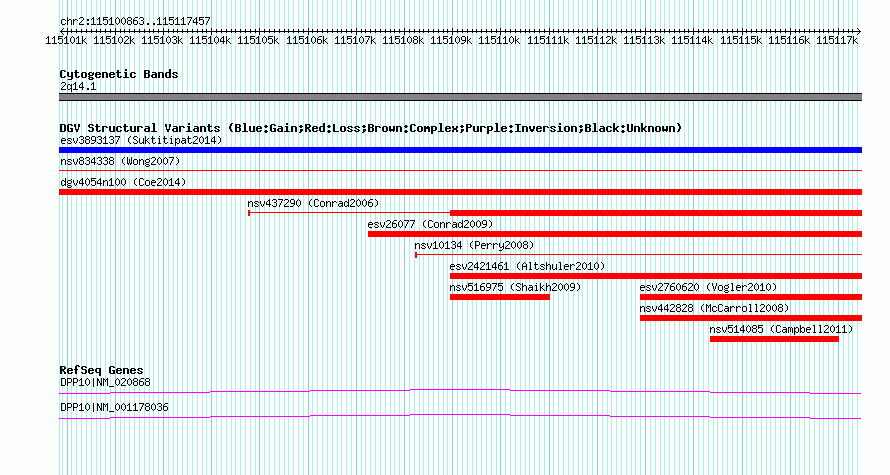The width and height of the screenshot is (890, 475).
Task: Open nsv514085 (Campbell2011) variant label
Action: 782,329
